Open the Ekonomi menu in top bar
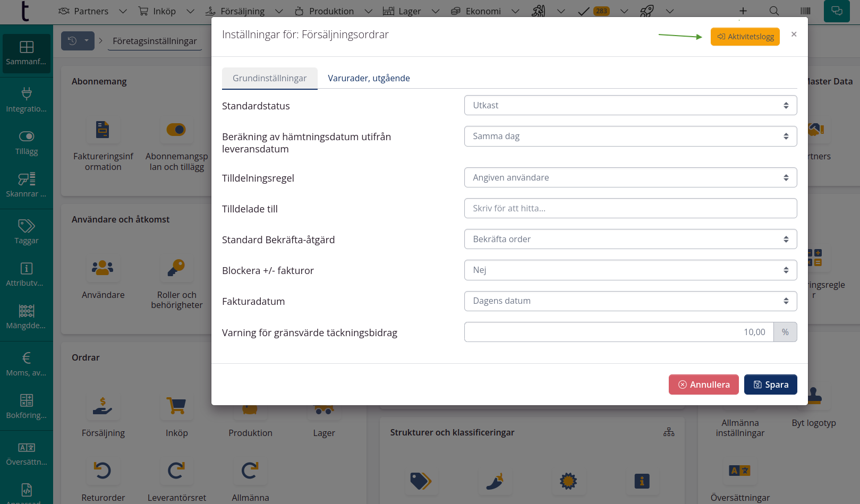The width and height of the screenshot is (860, 504). tap(483, 11)
